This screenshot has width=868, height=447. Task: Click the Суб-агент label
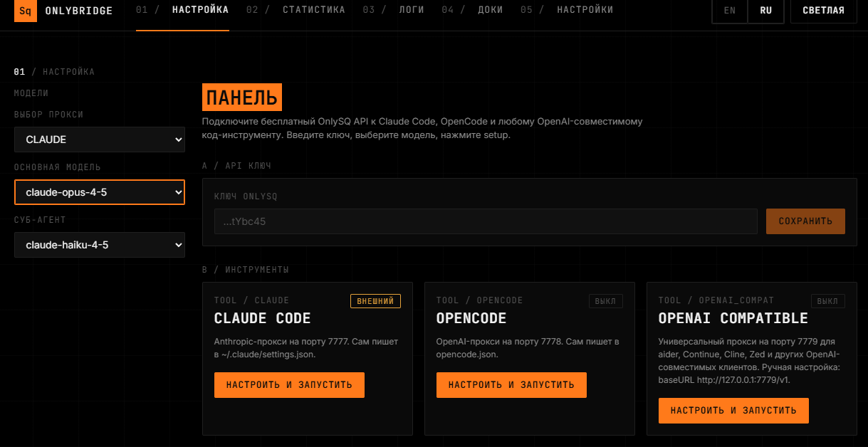point(40,220)
